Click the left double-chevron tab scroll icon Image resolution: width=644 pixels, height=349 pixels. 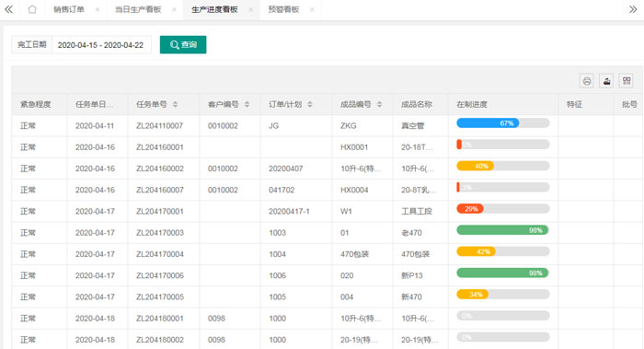tap(8, 9)
